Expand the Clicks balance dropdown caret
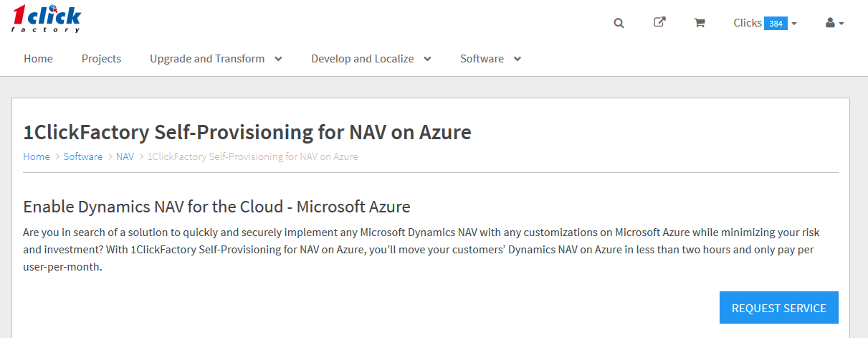Screen dimensions: 868x338 [x=794, y=24]
